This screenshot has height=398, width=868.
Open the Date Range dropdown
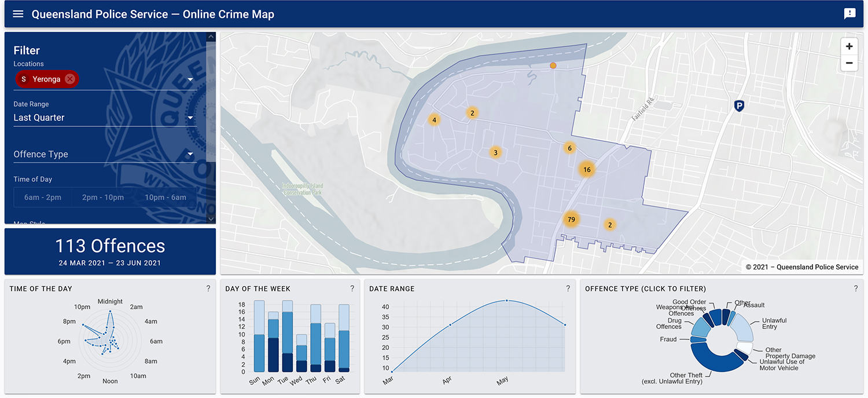click(x=105, y=118)
